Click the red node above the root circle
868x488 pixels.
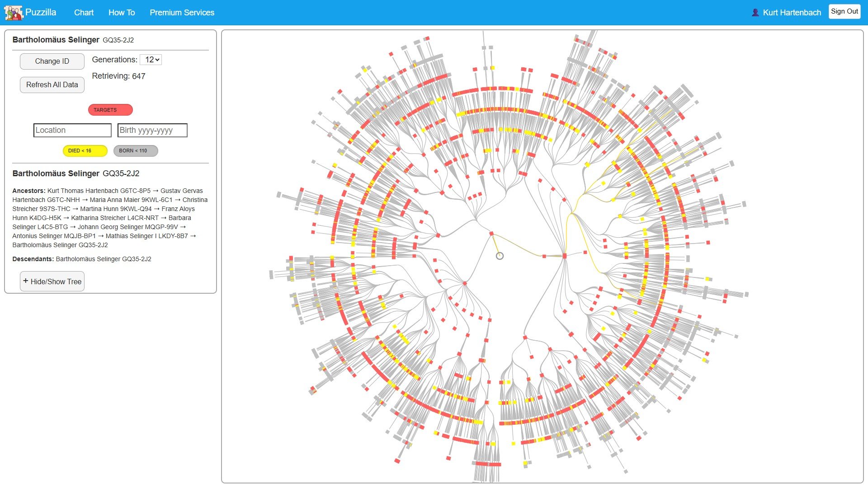pos(491,234)
